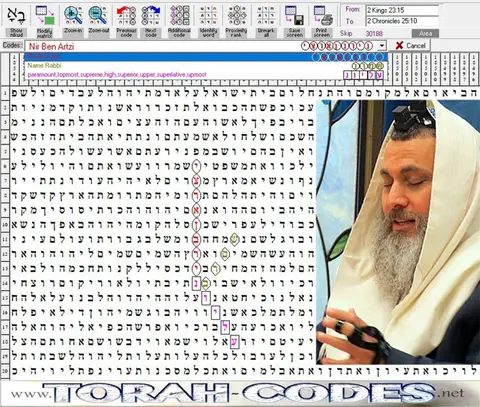Click the Unmark all icon

pos(266,15)
